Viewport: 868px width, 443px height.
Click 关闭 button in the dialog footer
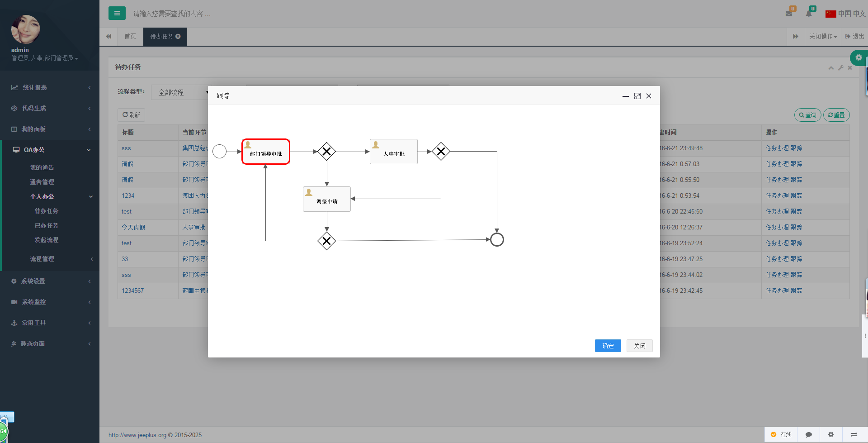tap(639, 346)
